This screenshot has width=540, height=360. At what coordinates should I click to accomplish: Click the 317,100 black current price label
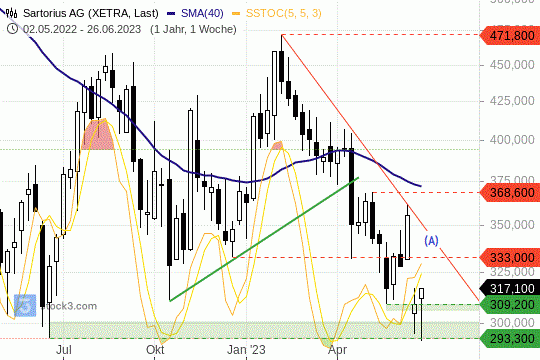509,288
